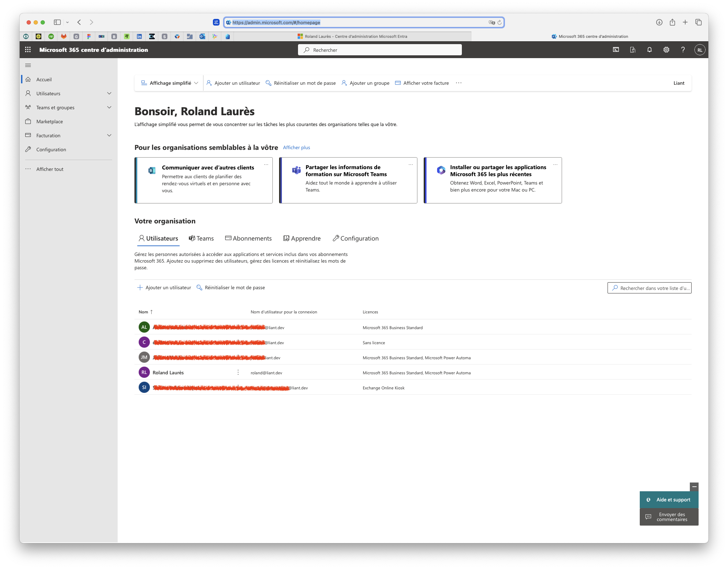Open Configuration in left navigation
This screenshot has height=569, width=728.
click(x=69, y=150)
